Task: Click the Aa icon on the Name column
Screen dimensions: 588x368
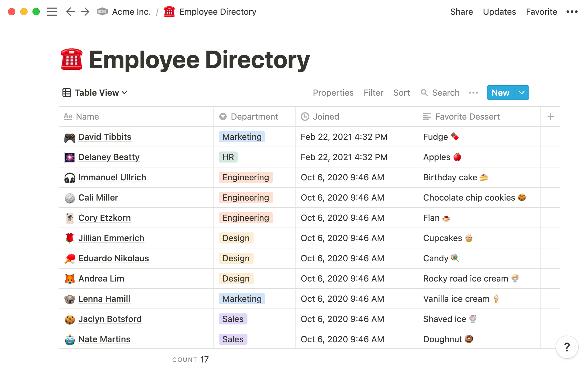Action: click(x=68, y=117)
